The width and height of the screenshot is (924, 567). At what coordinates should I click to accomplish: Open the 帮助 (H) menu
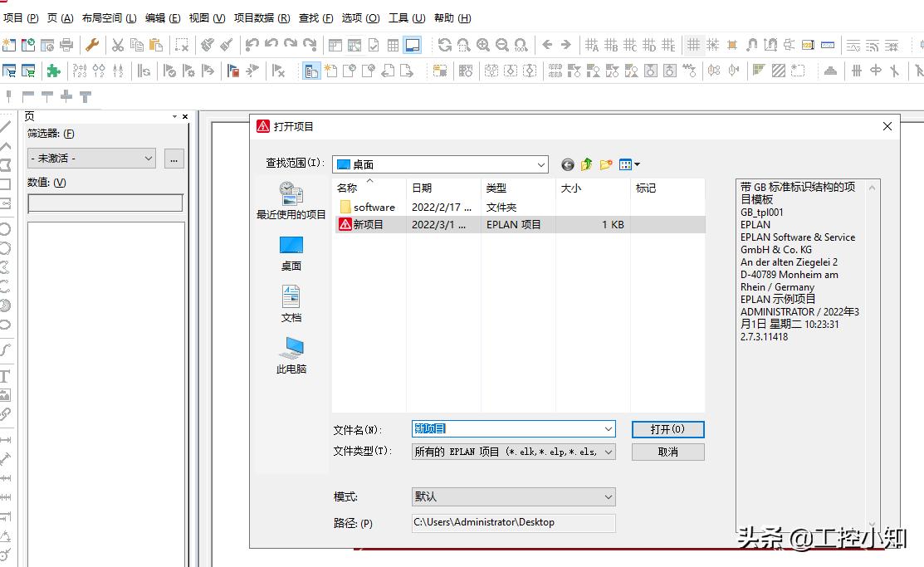click(x=452, y=18)
